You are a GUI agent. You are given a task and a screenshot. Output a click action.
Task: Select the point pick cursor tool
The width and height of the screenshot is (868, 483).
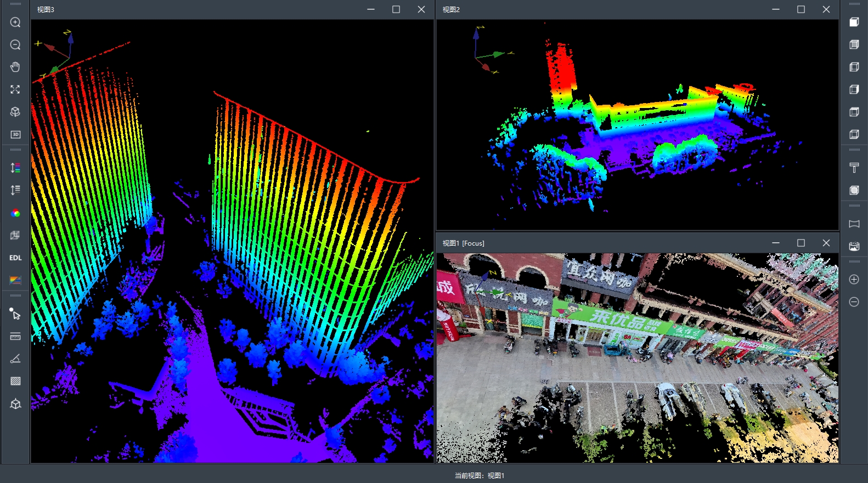15,314
